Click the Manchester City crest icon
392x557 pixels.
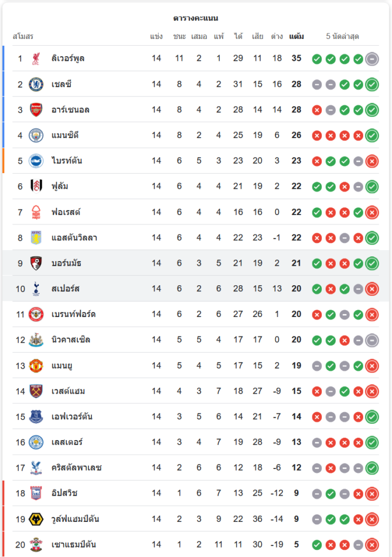36,135
